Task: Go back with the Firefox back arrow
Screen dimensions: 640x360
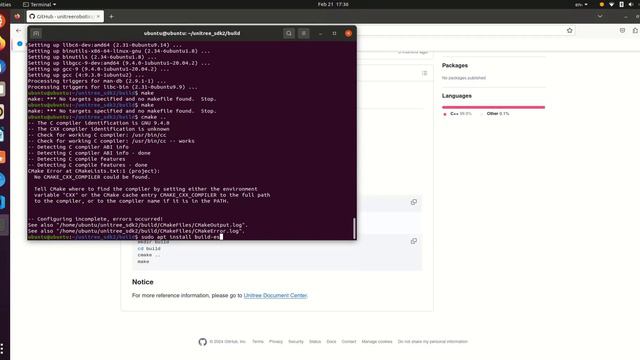Action: (18, 31)
